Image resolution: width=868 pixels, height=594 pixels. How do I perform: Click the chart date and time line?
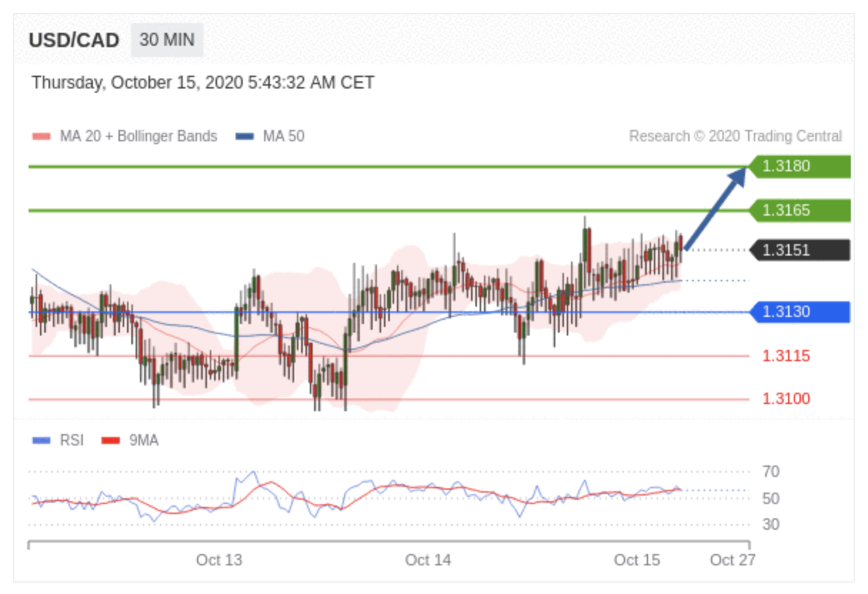pos(203,83)
